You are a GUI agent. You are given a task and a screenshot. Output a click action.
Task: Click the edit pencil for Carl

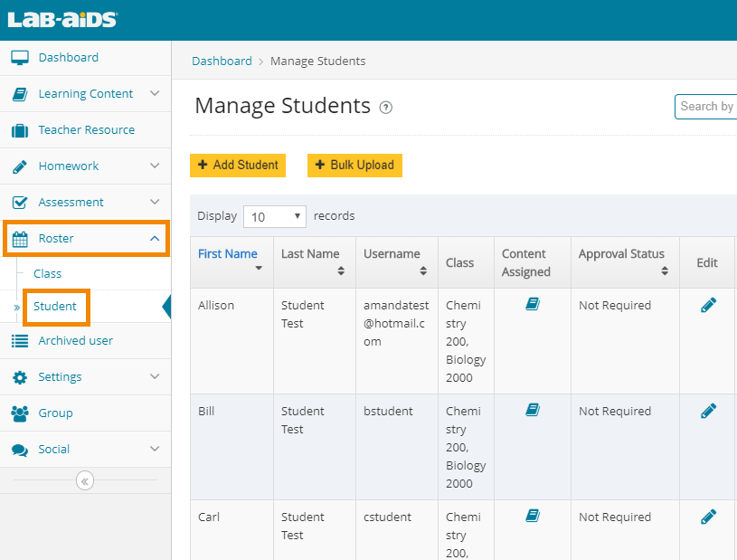708,517
